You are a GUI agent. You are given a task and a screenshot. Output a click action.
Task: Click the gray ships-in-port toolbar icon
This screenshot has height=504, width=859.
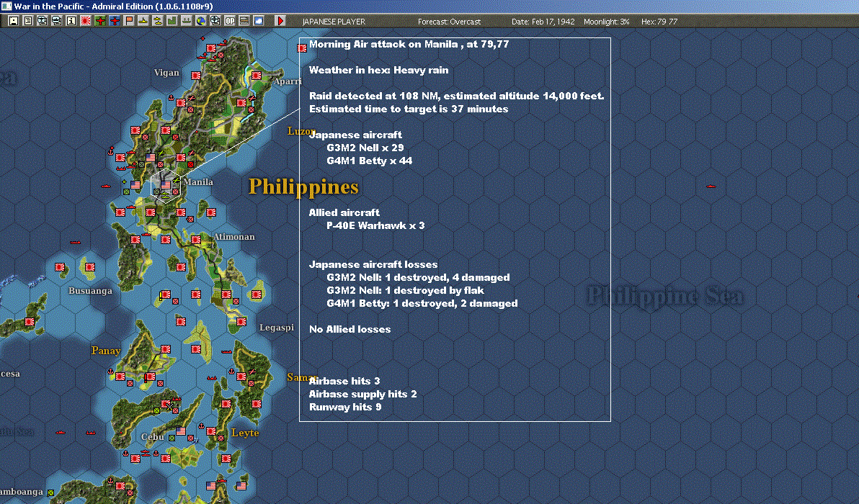pos(186,21)
